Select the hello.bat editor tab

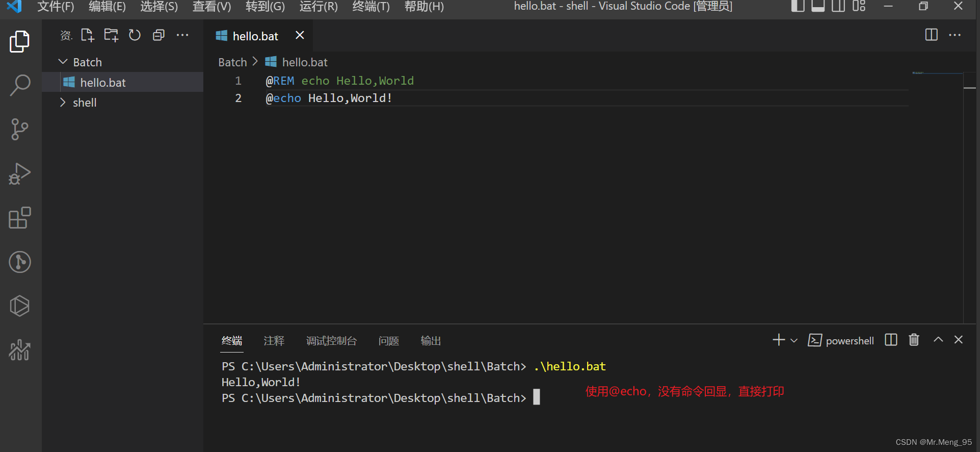tap(258, 36)
